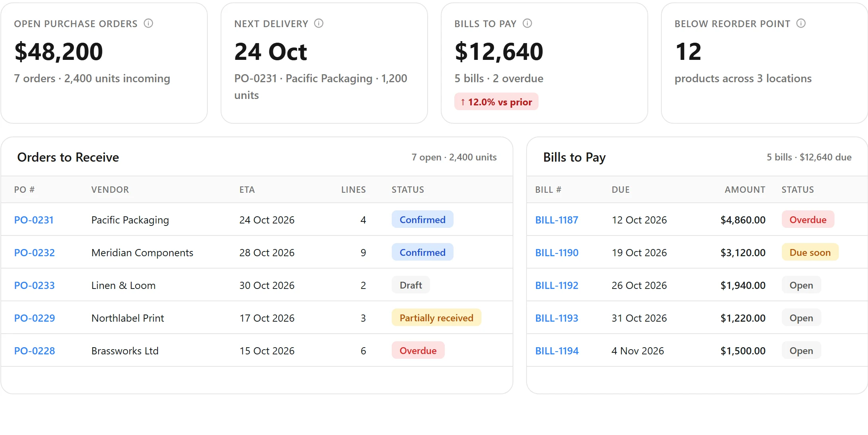
Task: Click Overdue status badge of BILL-1187
Action: (808, 219)
